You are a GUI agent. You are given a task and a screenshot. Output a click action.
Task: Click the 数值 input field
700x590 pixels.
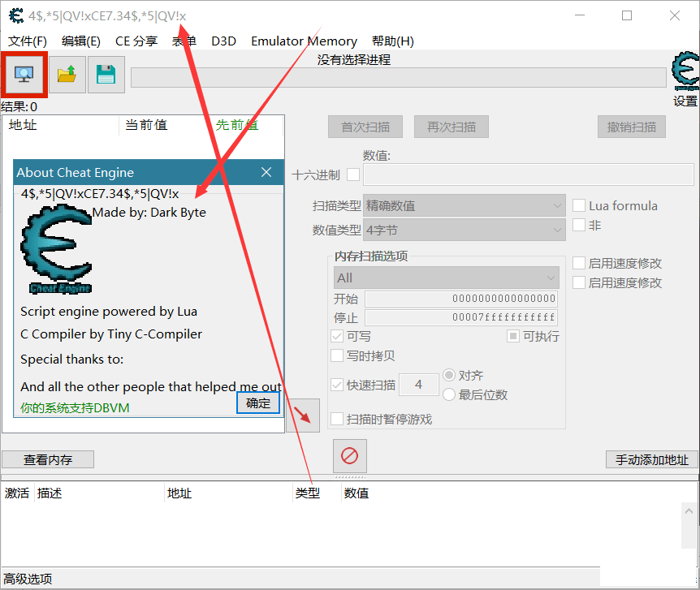[x=529, y=174]
